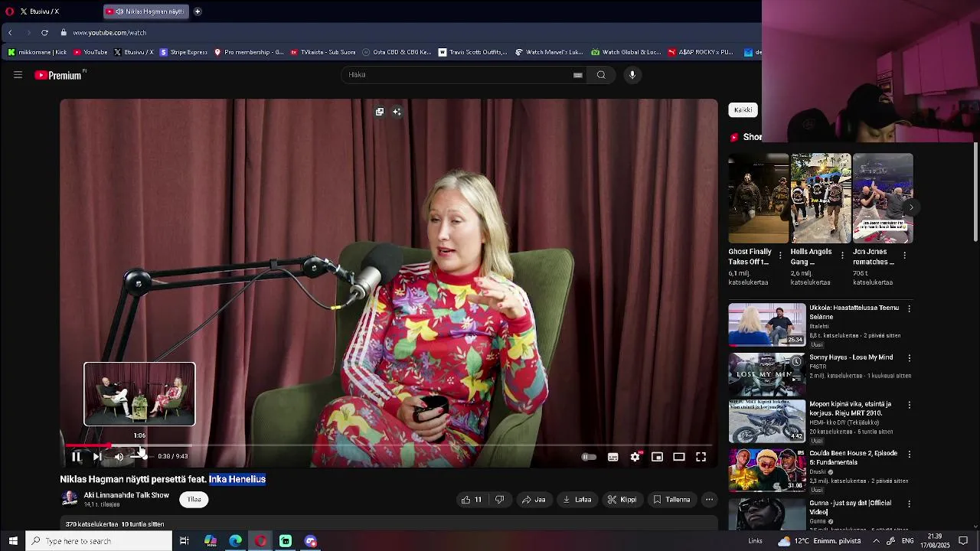
Task: Open Ghost Finally Takes Off short
Action: (x=758, y=198)
